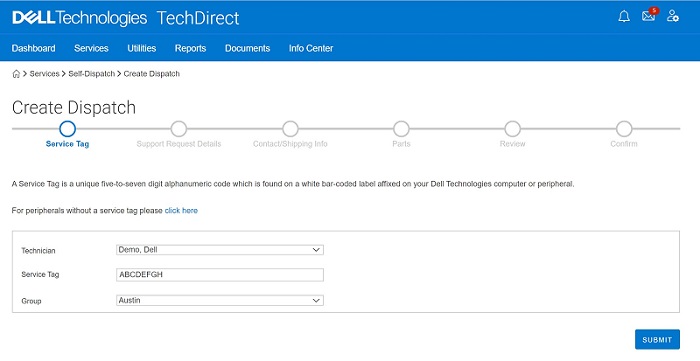
Task: Click into the Service Tag input field
Action: pos(220,275)
